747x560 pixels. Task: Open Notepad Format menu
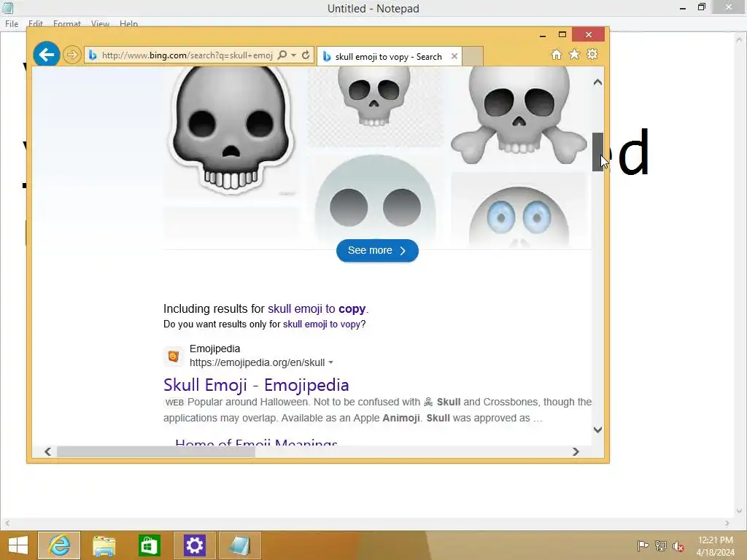[x=66, y=24]
